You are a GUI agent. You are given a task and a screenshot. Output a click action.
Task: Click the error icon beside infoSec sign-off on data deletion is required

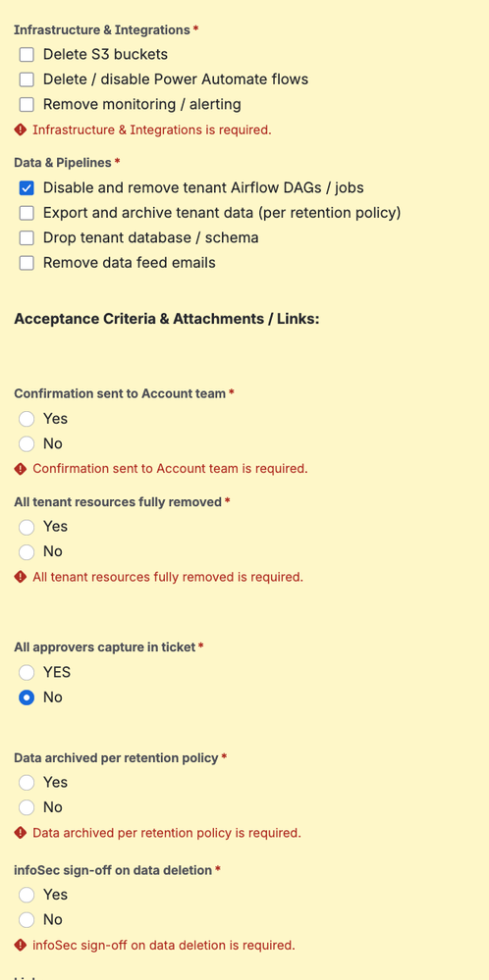pos(20,945)
